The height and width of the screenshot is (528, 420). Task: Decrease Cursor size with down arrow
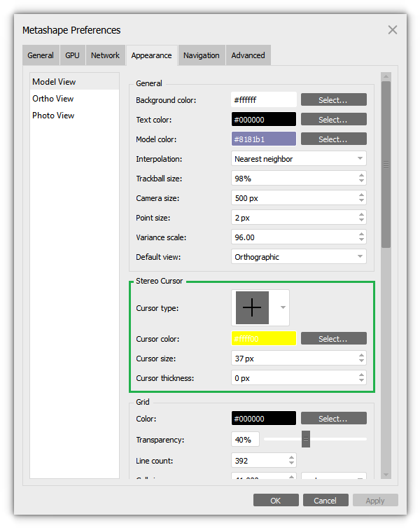pos(361,361)
